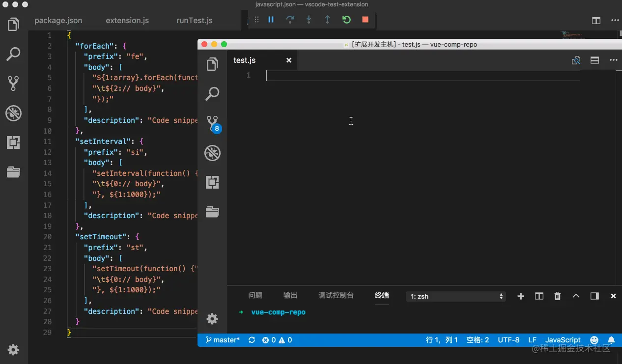Open settings gear in extension host window
The image size is (622, 364).
coord(212,319)
